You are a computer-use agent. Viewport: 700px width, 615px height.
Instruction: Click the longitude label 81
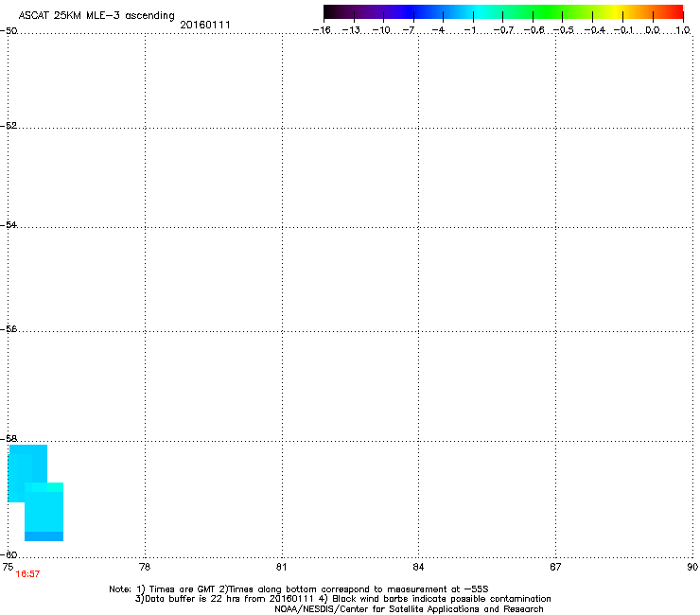click(x=282, y=567)
